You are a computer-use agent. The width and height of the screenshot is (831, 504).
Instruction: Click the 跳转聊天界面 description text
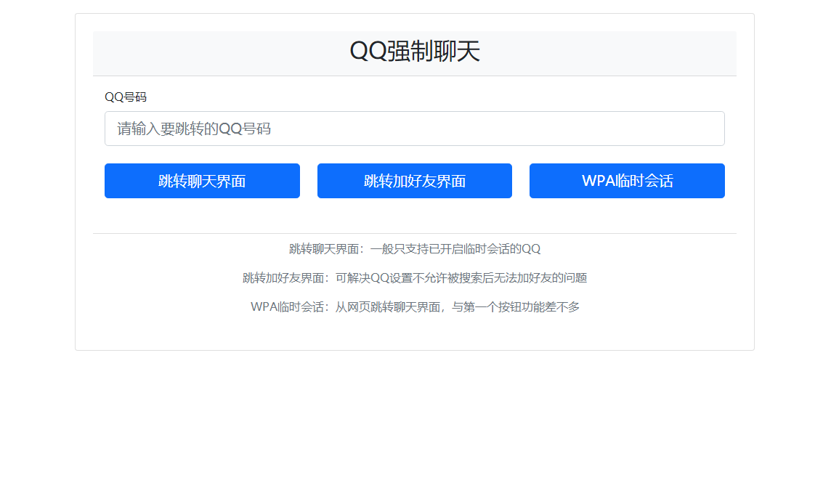coord(415,248)
